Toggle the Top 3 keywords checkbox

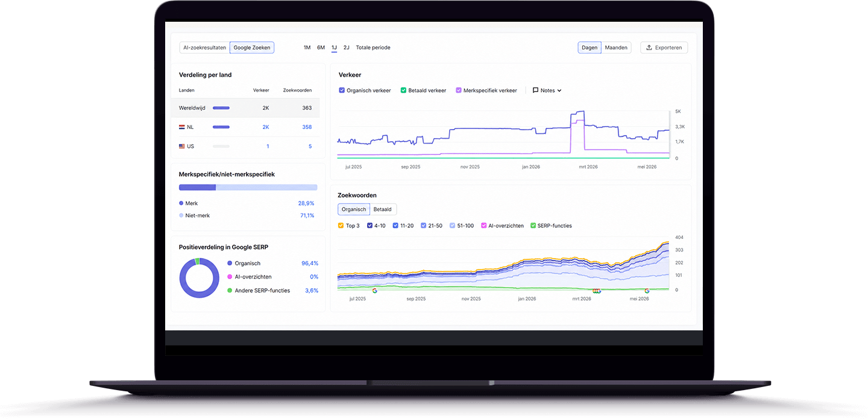pos(341,225)
